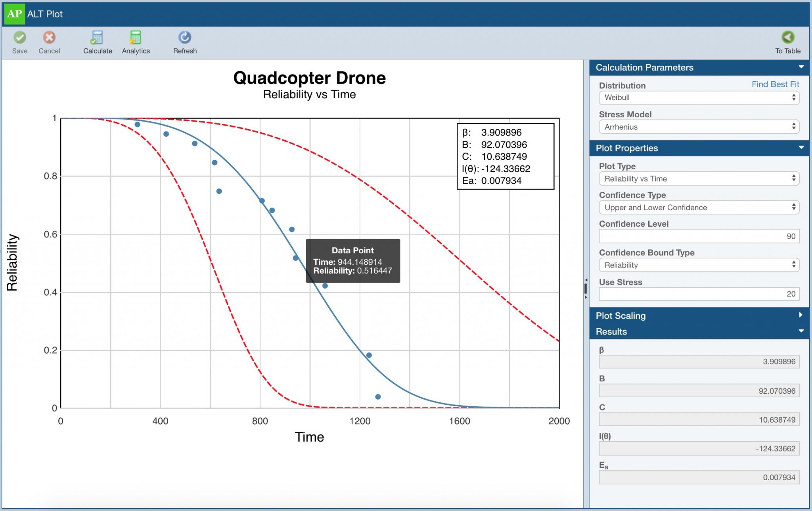Open the Plot Type dropdown

point(699,179)
